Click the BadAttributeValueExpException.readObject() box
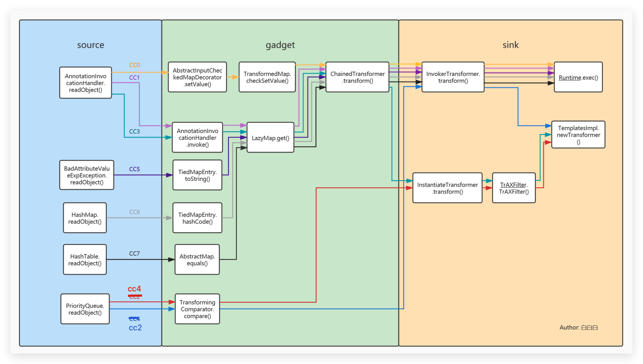This screenshot has height=364, width=643. click(87, 175)
